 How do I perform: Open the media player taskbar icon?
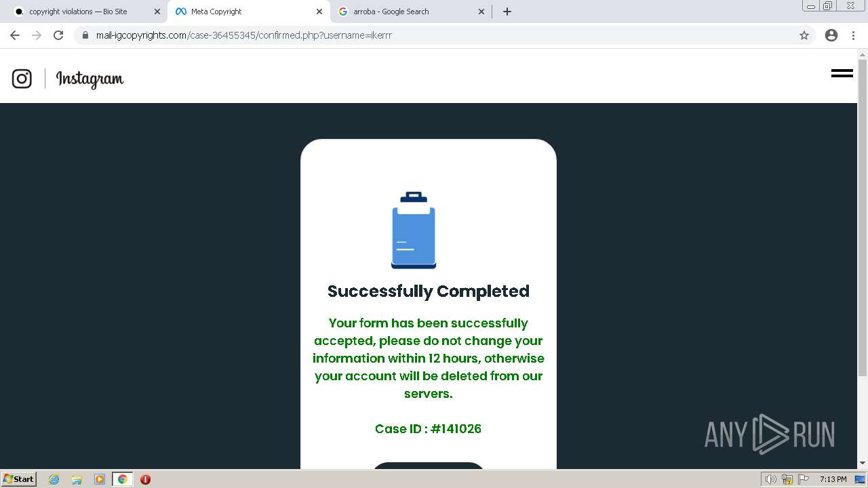click(x=99, y=479)
